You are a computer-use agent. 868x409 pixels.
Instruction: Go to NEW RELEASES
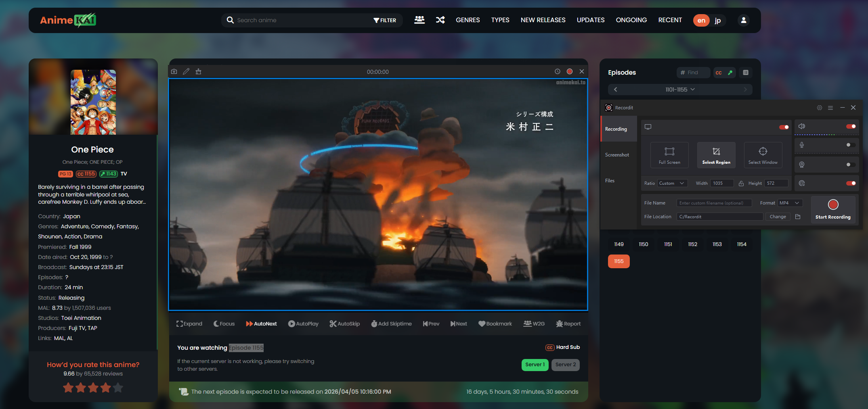(543, 20)
